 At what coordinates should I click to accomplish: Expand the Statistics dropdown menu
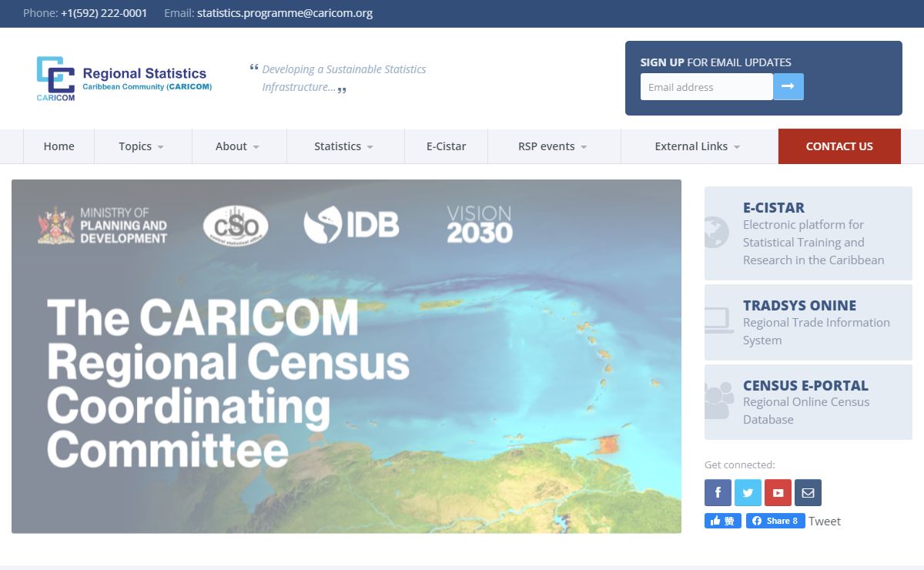click(345, 146)
